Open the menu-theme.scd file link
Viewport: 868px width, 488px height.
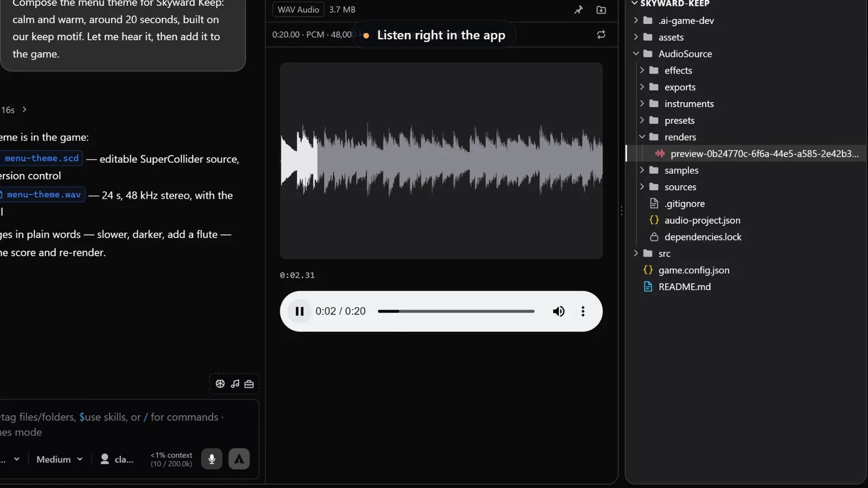(x=41, y=158)
